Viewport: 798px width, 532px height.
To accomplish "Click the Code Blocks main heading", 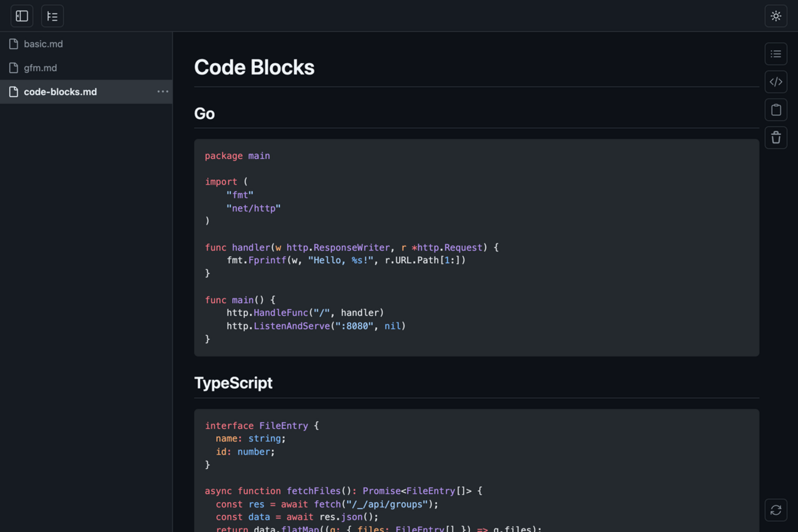I will click(254, 67).
